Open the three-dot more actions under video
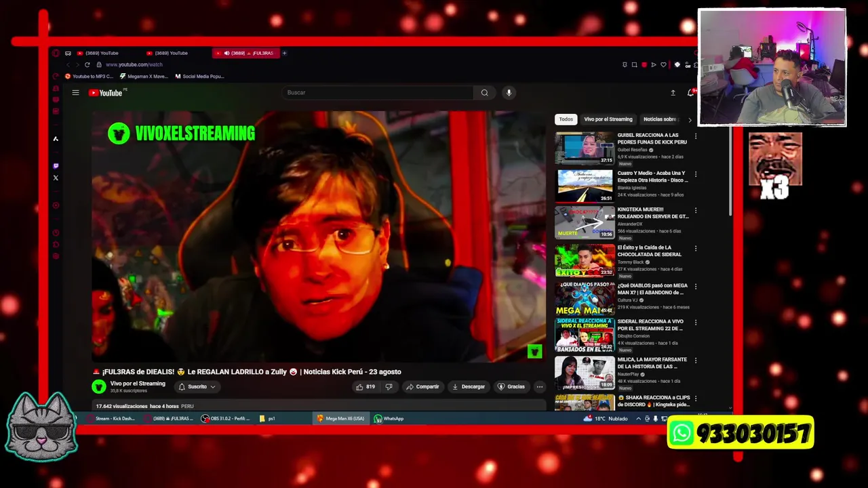Viewport: 868px width, 488px height. point(540,387)
